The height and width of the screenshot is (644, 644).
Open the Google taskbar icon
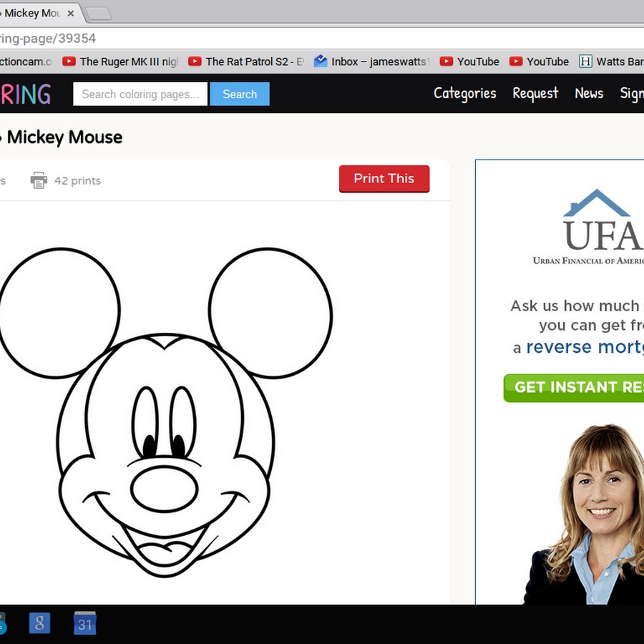click(40, 623)
